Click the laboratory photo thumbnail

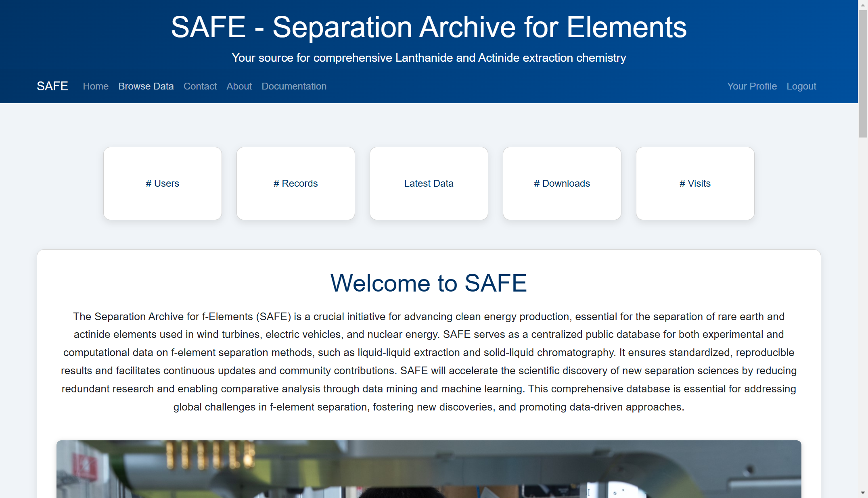(x=429, y=469)
